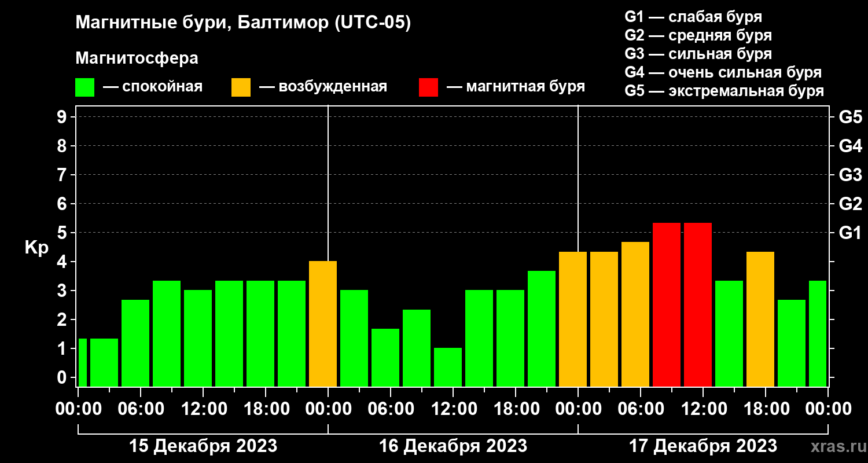The image size is (868, 463).
Task: Click the 'G4' label on the right axis
Action: 850,146
